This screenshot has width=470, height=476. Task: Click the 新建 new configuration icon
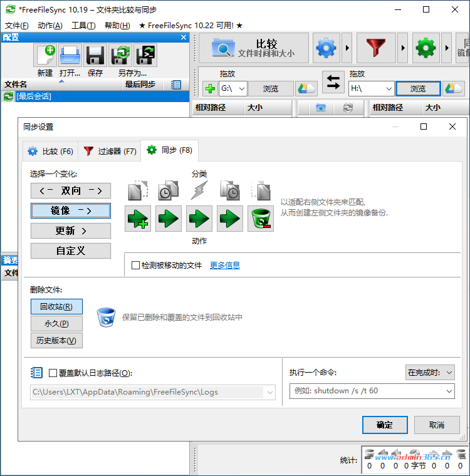tap(45, 55)
